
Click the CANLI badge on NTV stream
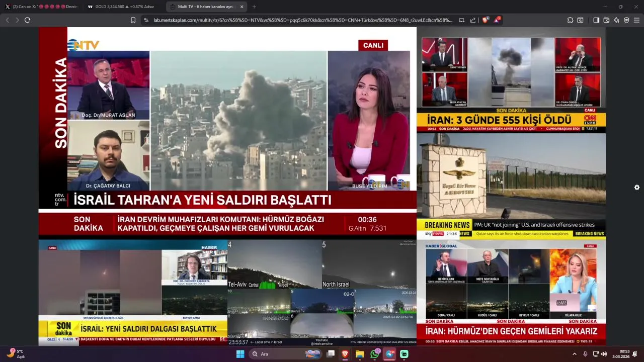tap(373, 45)
